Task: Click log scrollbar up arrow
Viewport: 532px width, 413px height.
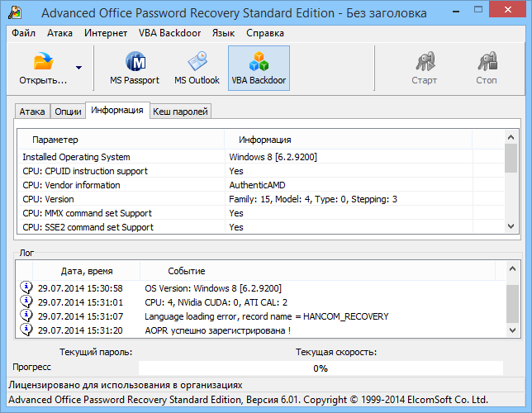Action: pyautogui.click(x=512, y=268)
